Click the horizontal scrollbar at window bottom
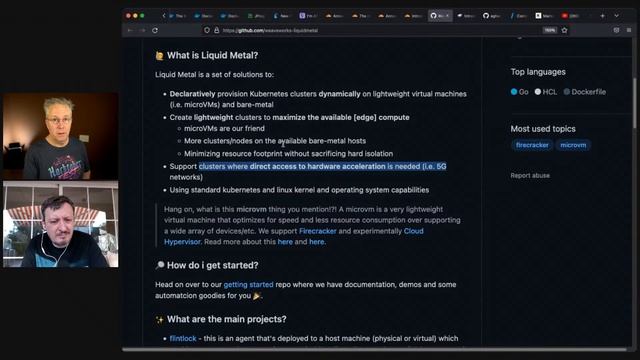The height and width of the screenshot is (360, 640). pyautogui.click(x=375, y=349)
